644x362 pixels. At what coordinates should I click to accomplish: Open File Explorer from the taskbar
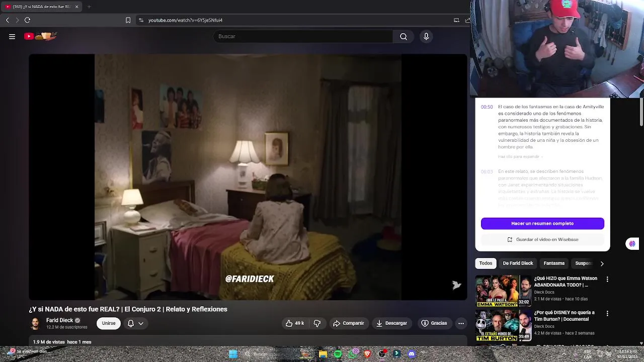(323, 354)
